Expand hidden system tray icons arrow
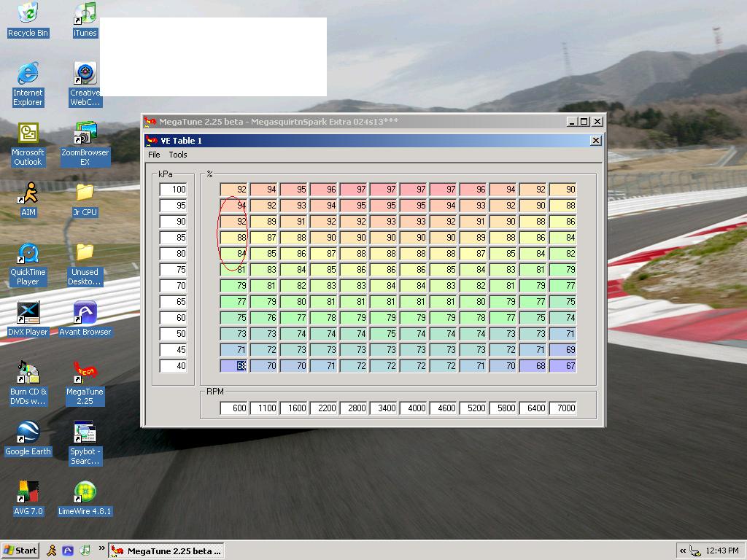The image size is (747, 560). 682,551
